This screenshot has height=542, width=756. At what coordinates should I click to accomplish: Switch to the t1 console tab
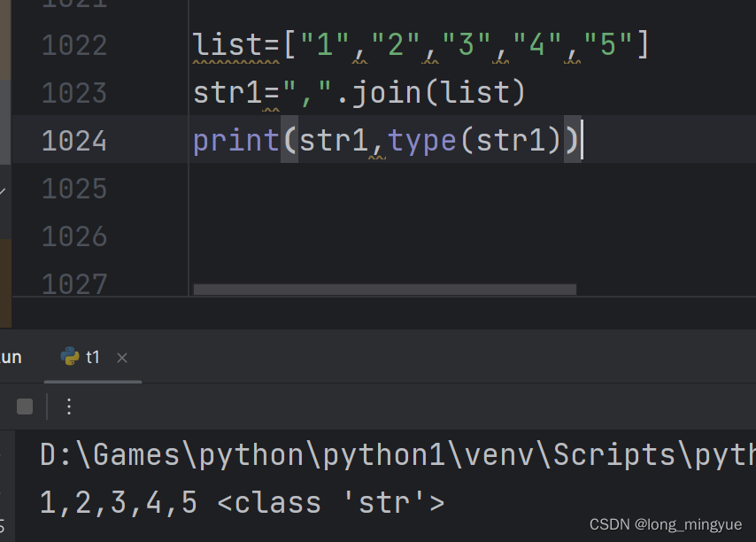pyautogui.click(x=90, y=357)
